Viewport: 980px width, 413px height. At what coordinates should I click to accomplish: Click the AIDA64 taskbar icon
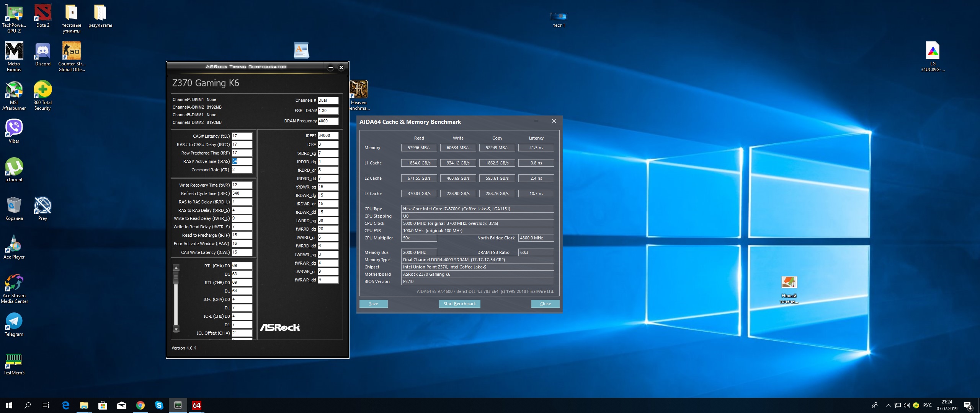click(196, 405)
